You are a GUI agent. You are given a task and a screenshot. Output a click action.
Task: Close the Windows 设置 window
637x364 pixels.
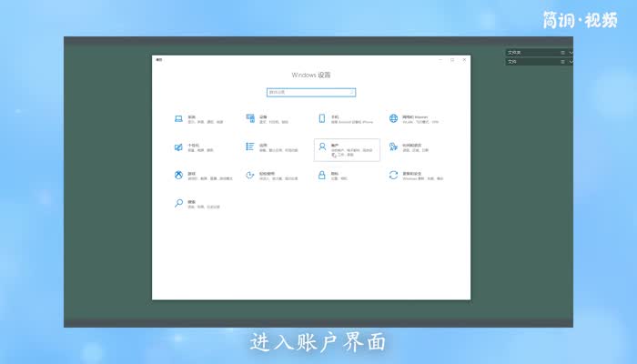pyautogui.click(x=465, y=60)
